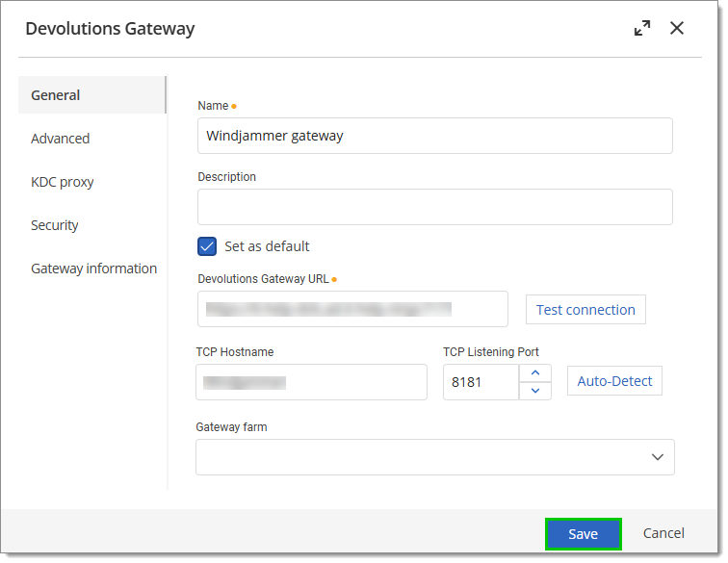Focus the Name input field
Screen dimensions: 728x563
click(435, 136)
